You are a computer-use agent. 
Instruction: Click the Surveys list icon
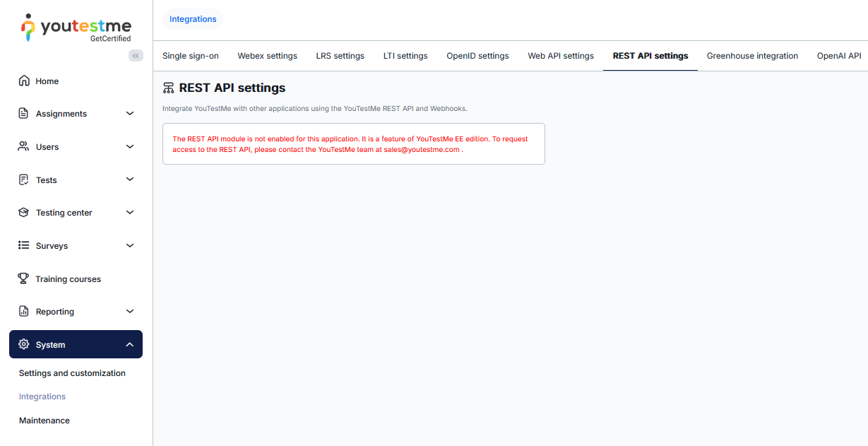(24, 245)
